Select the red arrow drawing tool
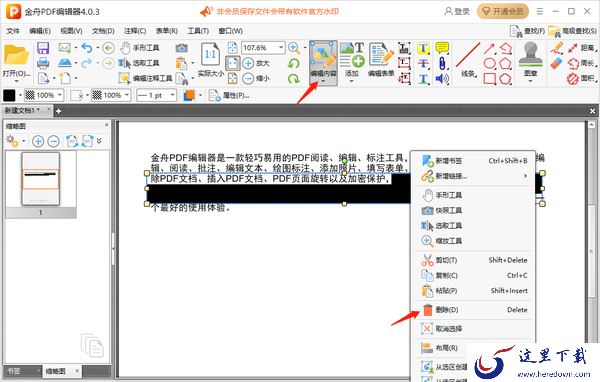600x382 pixels. [490, 48]
